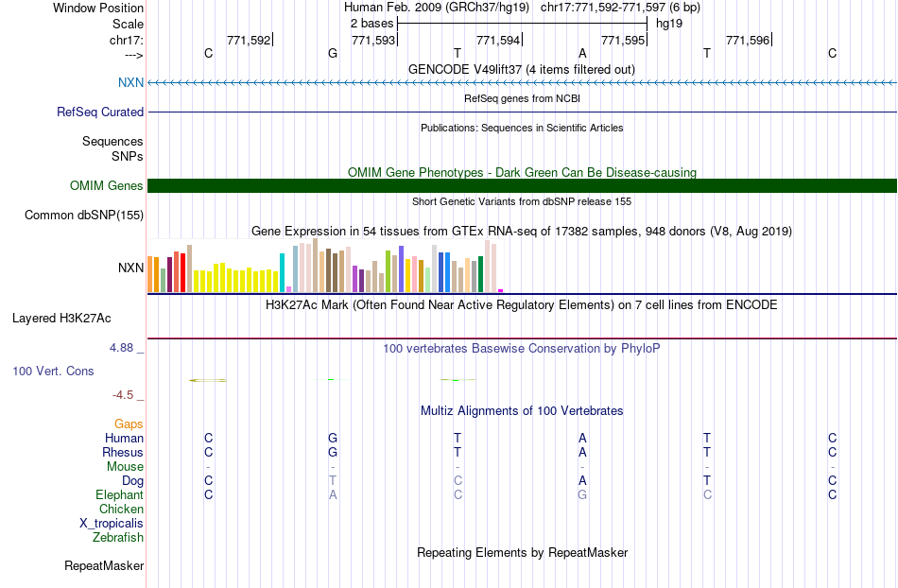Click the 771,593 position label
This screenshot has height=588, width=898.
coord(373,40)
